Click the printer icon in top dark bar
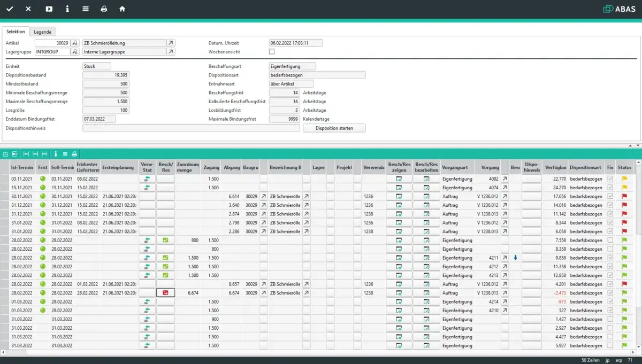The image size is (642, 364). point(104,9)
